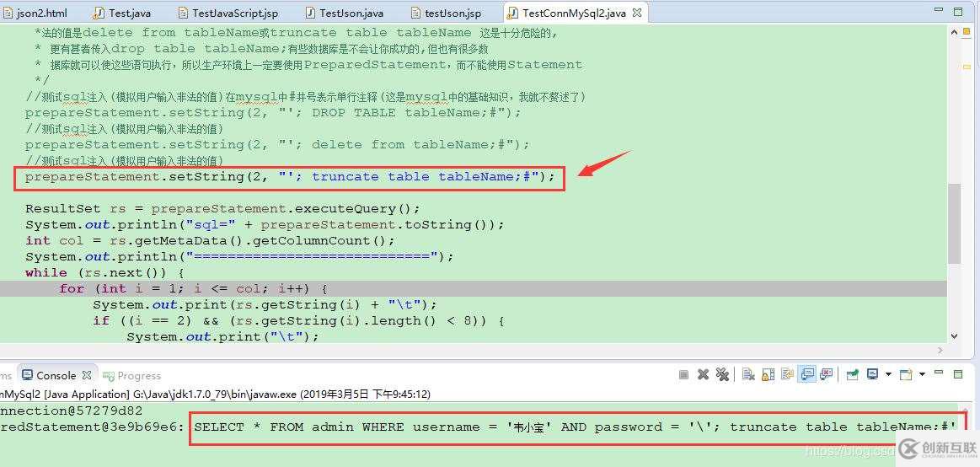Pin the Console view

(853, 374)
